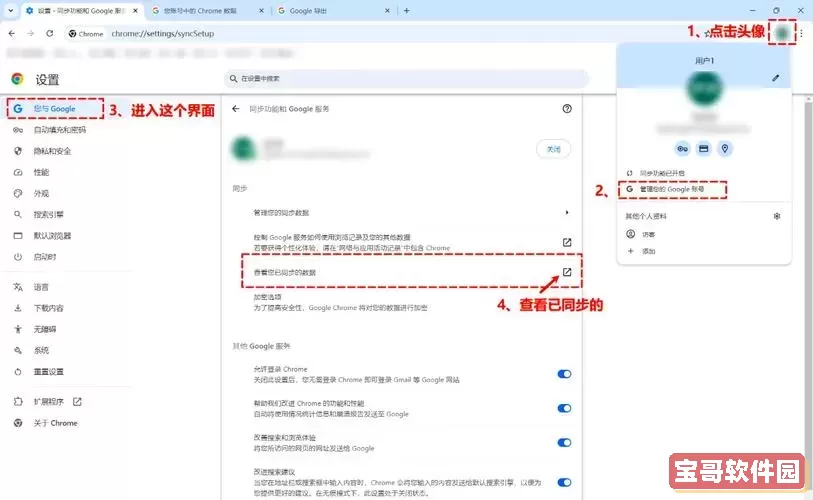Image resolution: width=813 pixels, height=500 pixels.
Task: Click the help question mark icon
Action: pos(567,108)
